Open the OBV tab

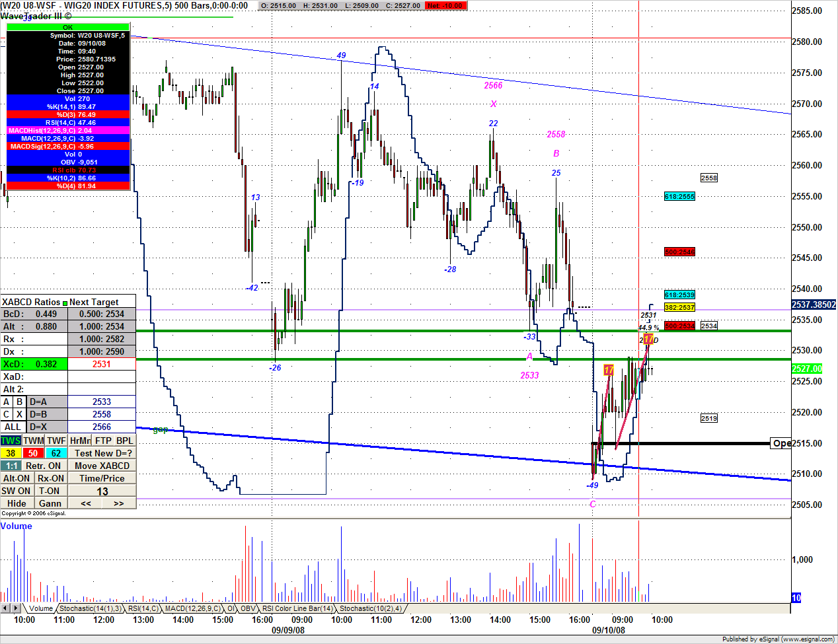point(248,608)
